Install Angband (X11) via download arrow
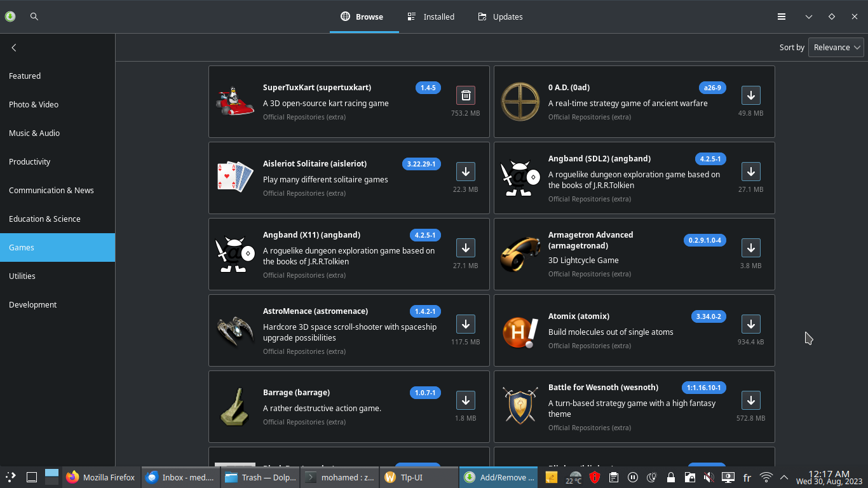 pos(466,248)
